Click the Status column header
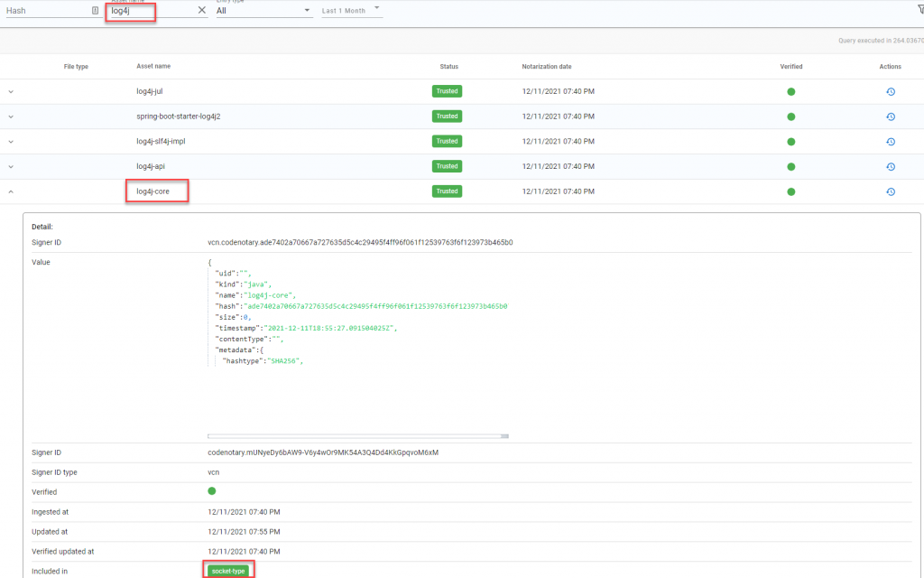Screen dimensions: 924x578 (449, 67)
